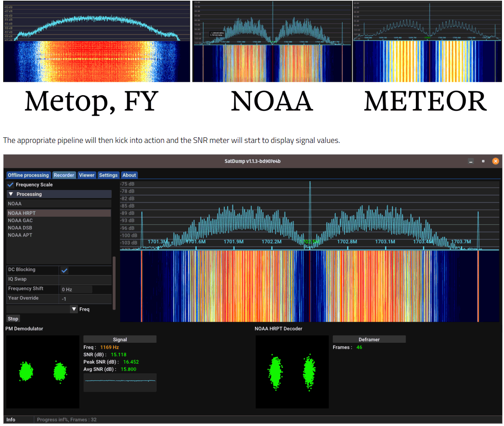Switch to the Recorder tab
This screenshot has width=504, height=426.
click(x=64, y=175)
